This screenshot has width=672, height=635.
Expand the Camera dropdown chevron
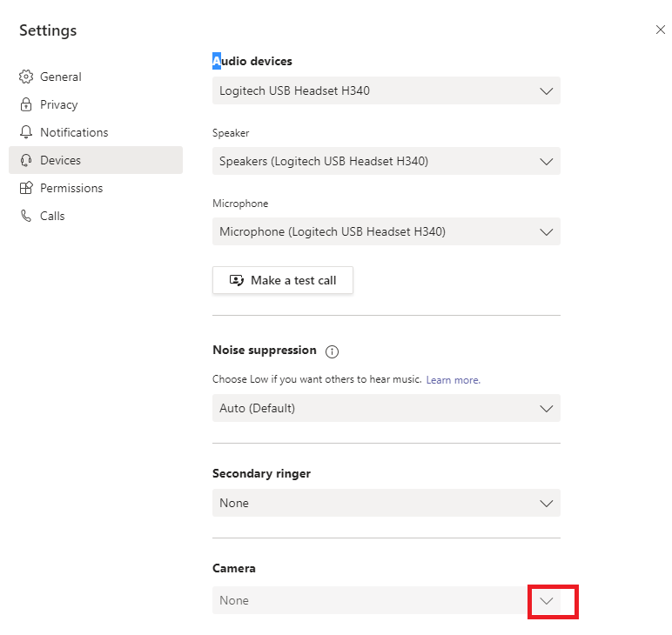coord(547,601)
